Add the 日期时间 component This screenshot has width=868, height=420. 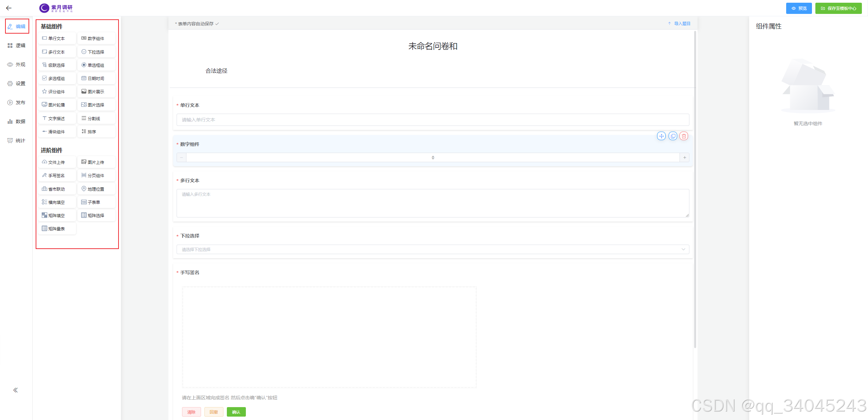pyautogui.click(x=96, y=78)
